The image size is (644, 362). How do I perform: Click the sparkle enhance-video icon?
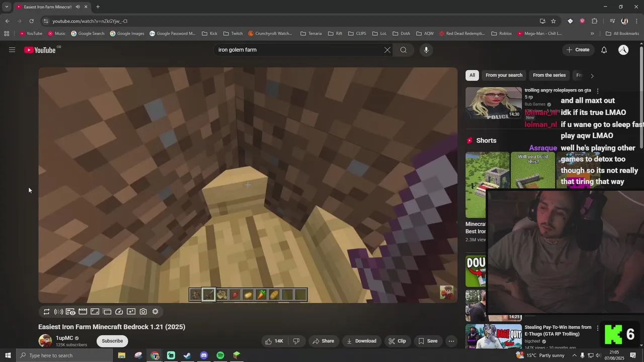tap(131, 312)
